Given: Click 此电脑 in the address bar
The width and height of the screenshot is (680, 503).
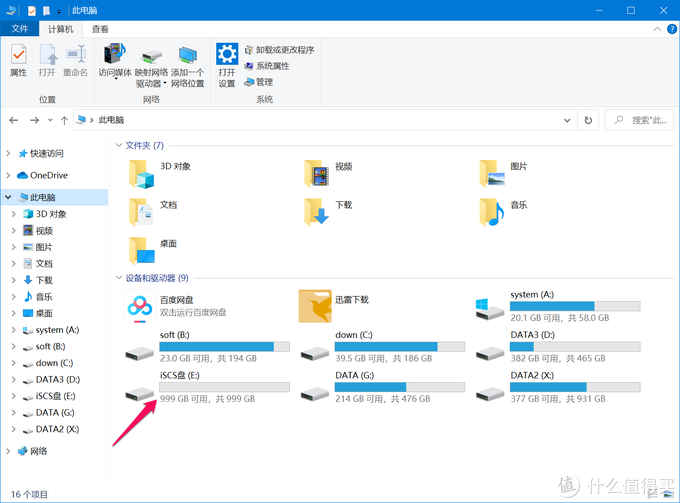Looking at the screenshot, I should pos(111,120).
